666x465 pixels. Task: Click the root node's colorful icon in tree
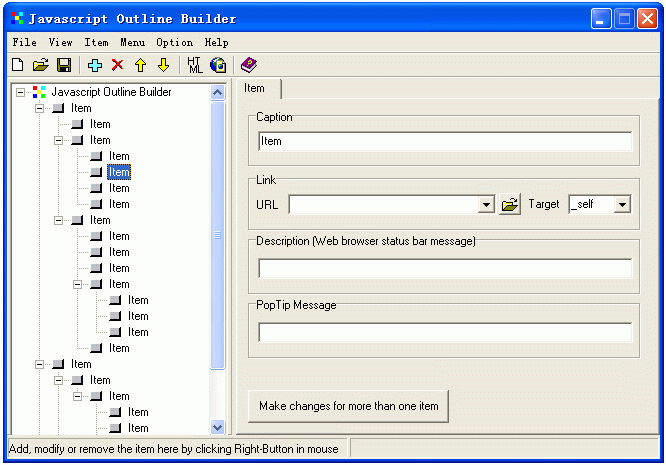pos(39,92)
